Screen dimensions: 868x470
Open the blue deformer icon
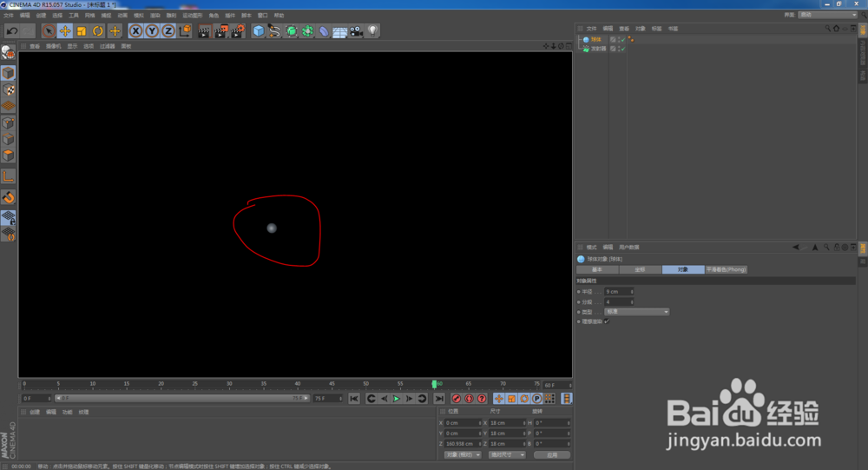coord(324,31)
